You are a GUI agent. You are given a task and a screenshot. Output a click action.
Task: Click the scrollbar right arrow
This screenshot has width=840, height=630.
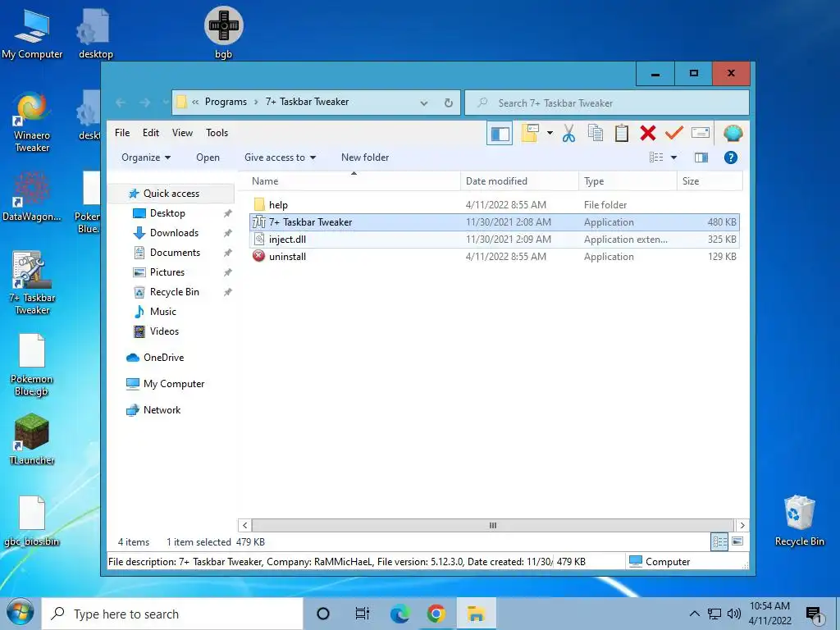pos(742,526)
